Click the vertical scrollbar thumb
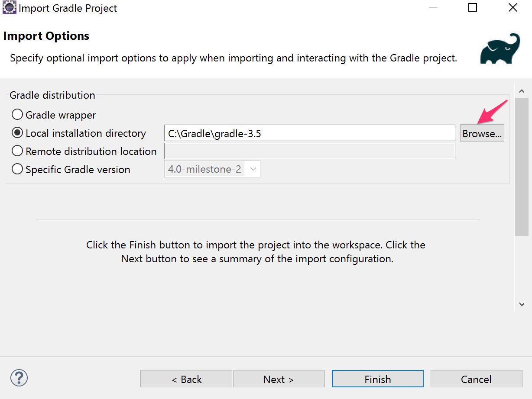 point(522,167)
